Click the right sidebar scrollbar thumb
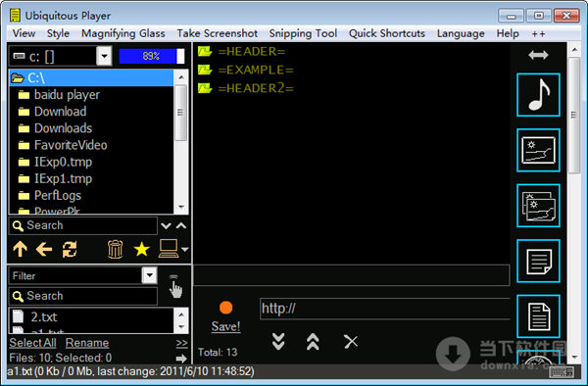Image resolution: width=588 pixels, height=386 pixels. pos(574,115)
